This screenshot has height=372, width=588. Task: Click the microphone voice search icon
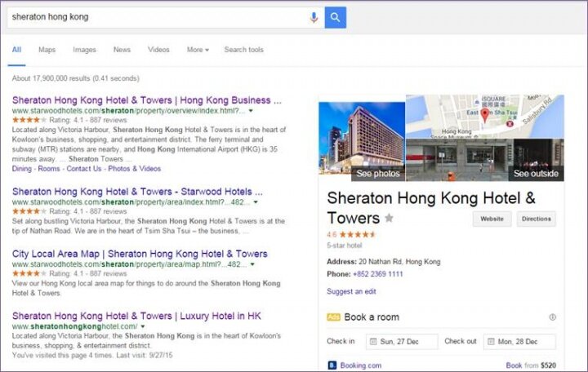coord(314,17)
